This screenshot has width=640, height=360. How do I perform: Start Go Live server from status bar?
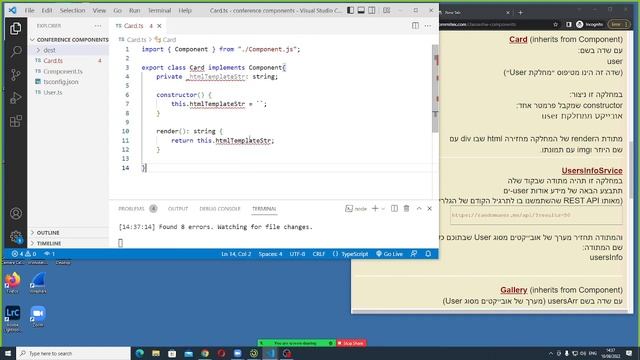tap(389, 254)
